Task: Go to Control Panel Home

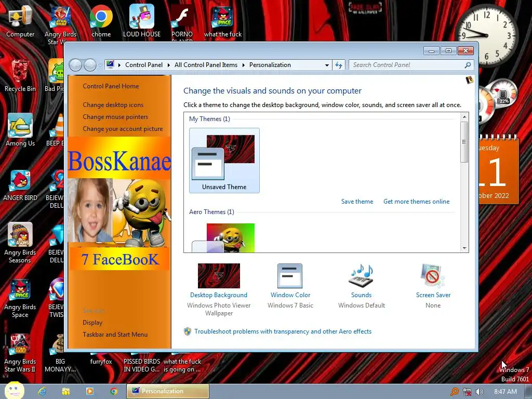Action: coord(111,86)
